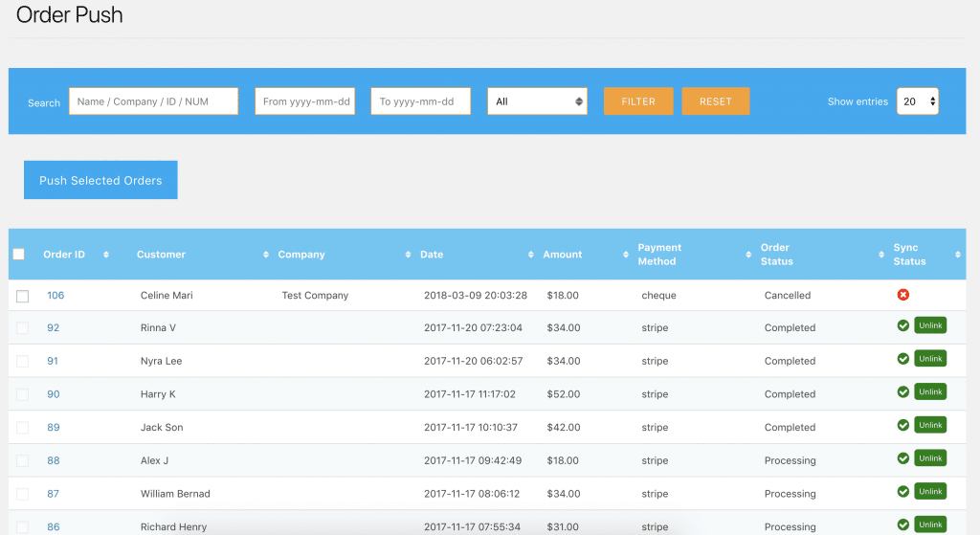Image resolution: width=980 pixels, height=535 pixels.
Task: Open order 90 link
Action: click(54, 393)
